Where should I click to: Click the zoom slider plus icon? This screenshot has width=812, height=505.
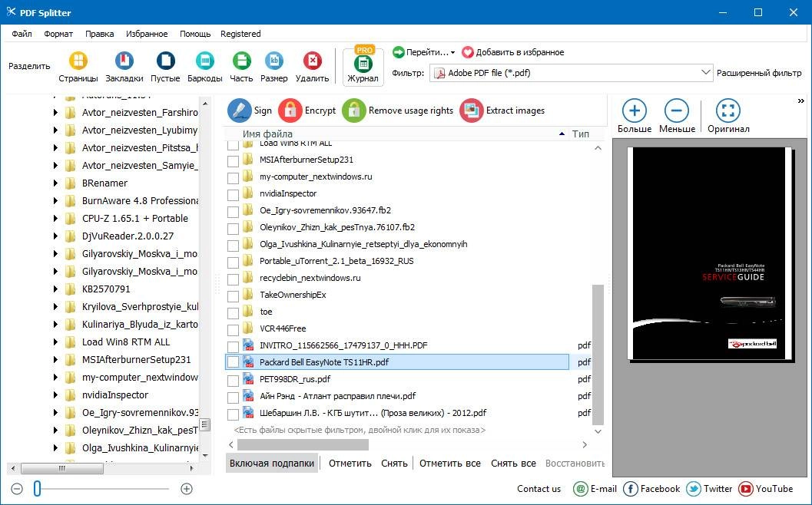click(x=187, y=488)
